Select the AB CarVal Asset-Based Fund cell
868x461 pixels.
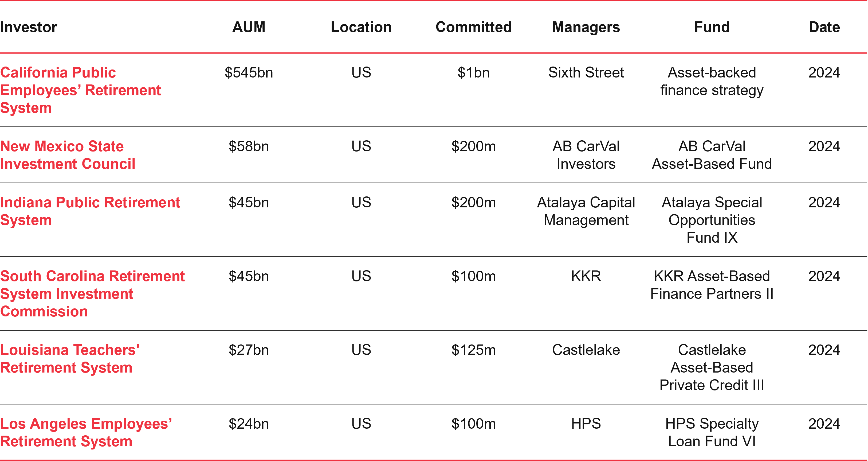click(712, 155)
